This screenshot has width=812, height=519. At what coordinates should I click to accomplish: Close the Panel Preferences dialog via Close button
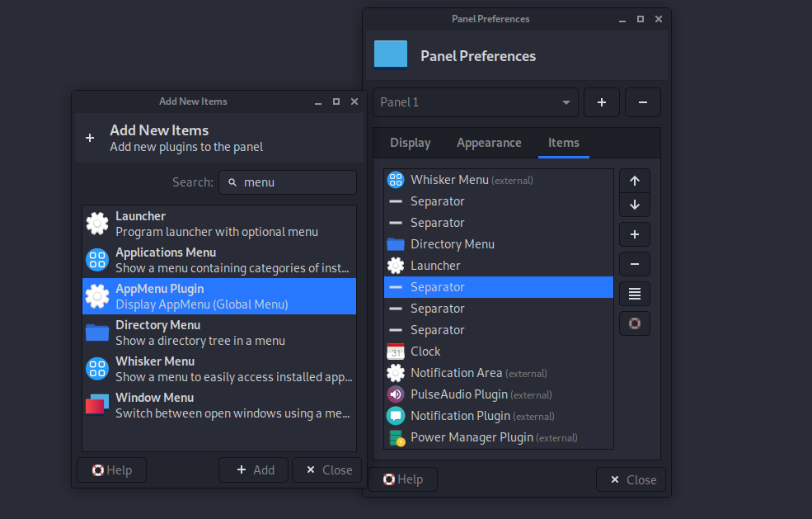(x=631, y=479)
